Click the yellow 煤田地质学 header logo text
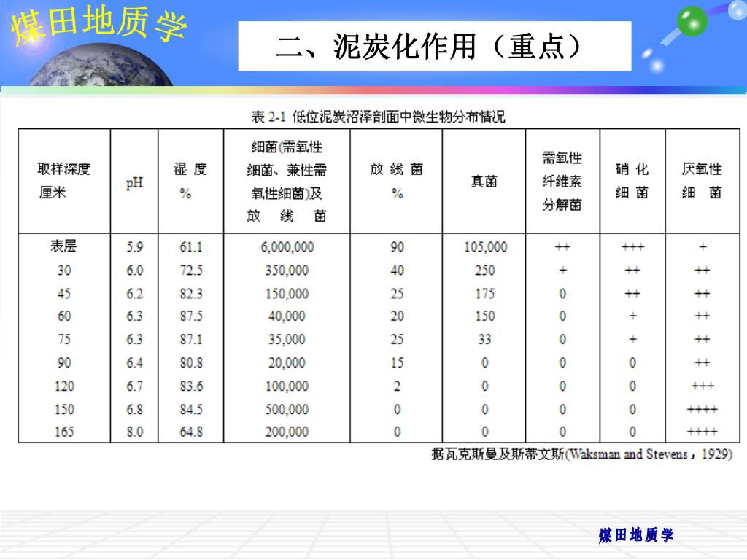 [98, 24]
